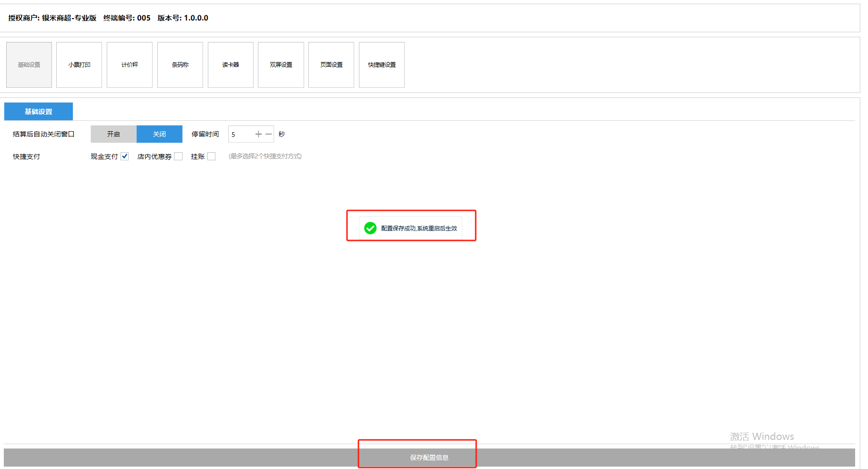868x469 pixels.
Task: Click the green checkmark success icon
Action: [x=370, y=229]
